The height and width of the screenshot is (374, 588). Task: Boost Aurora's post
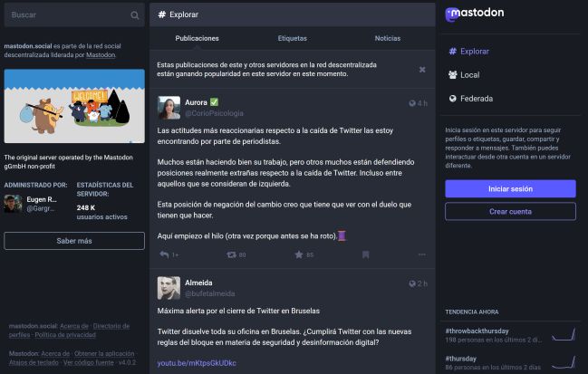pos(231,254)
